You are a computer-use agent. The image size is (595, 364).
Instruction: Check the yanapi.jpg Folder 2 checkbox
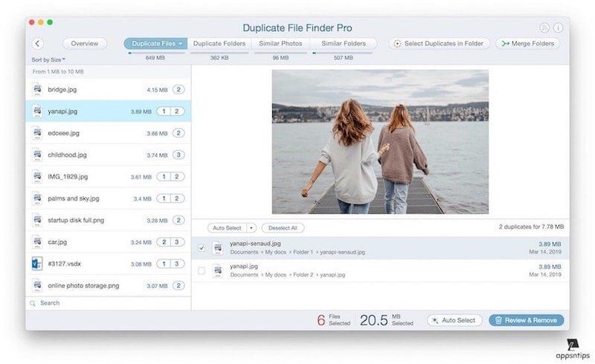202,270
